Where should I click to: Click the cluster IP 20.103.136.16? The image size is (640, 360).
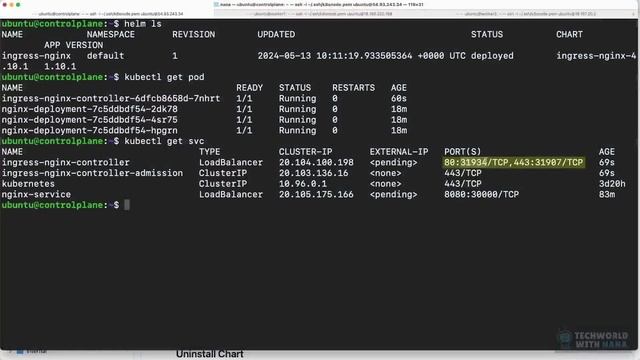313,173
